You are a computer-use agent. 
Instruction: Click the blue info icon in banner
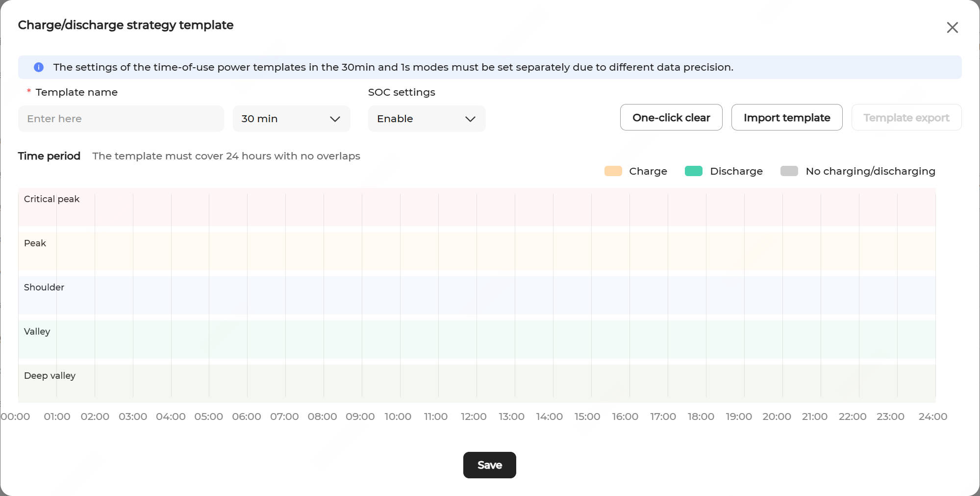tap(39, 67)
